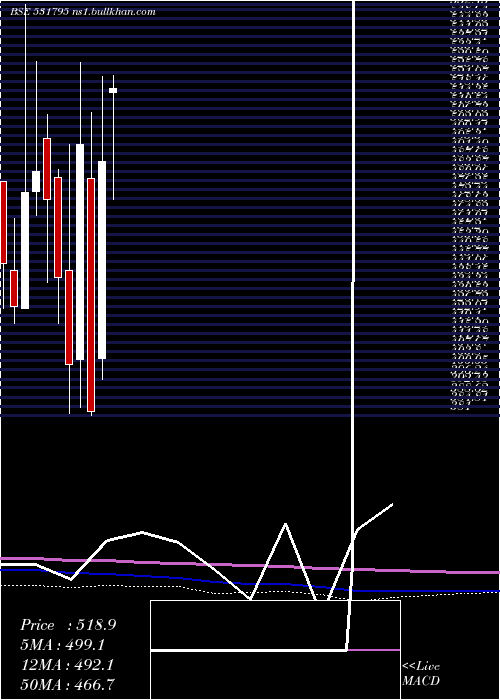Click the small white candlestick at top
Image resolution: width=500 pixels, height=700 pixels.
pyautogui.click(x=113, y=91)
